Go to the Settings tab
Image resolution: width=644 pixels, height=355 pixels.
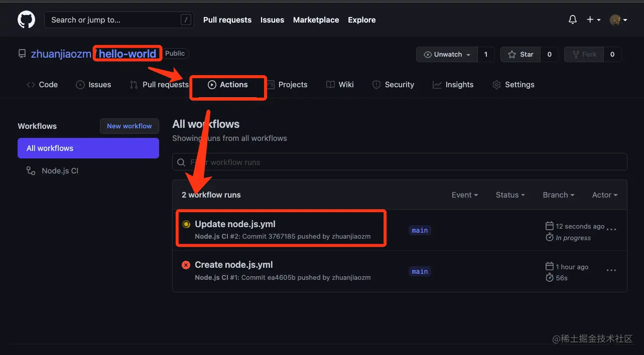click(x=513, y=85)
